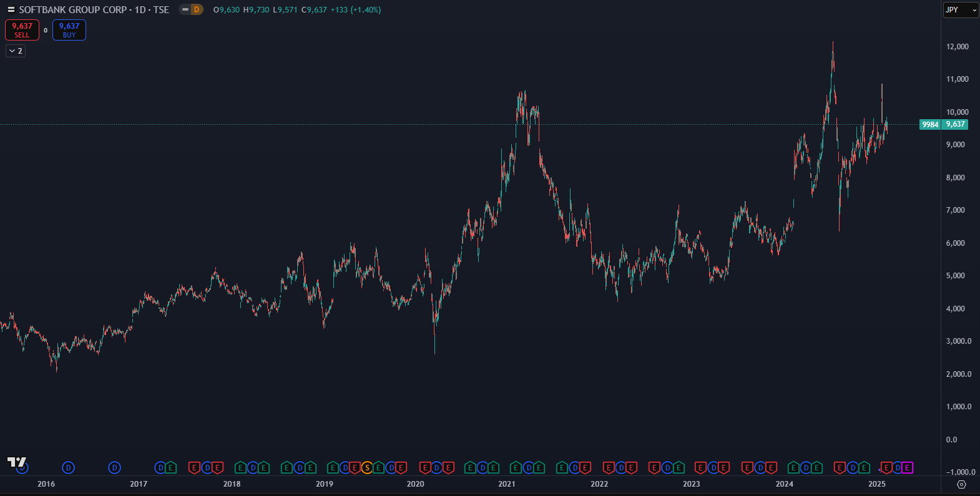Viewport: 980px width, 496px height.
Task: Click the 12,000 level on the price scale
Action: pyautogui.click(x=957, y=47)
